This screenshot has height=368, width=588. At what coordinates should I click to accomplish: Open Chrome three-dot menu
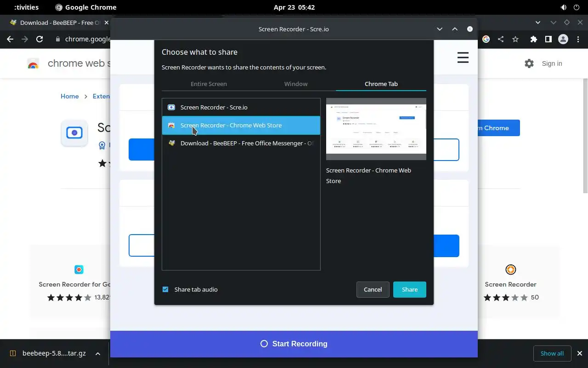(x=578, y=39)
